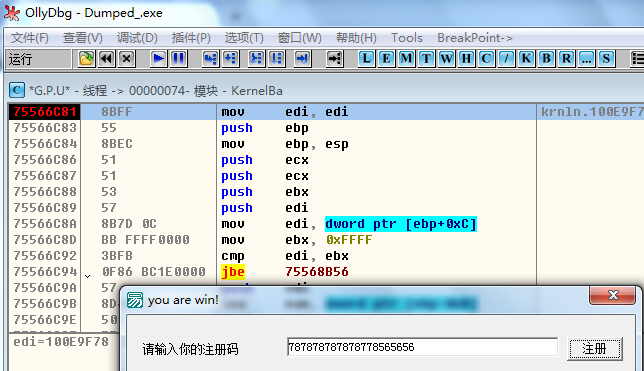Click the cmp edi, ebx instruction

pyautogui.click(x=285, y=256)
